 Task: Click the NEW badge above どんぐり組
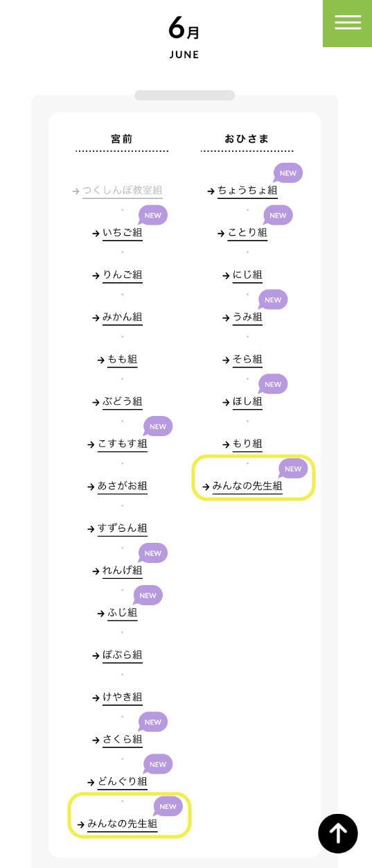tap(157, 765)
